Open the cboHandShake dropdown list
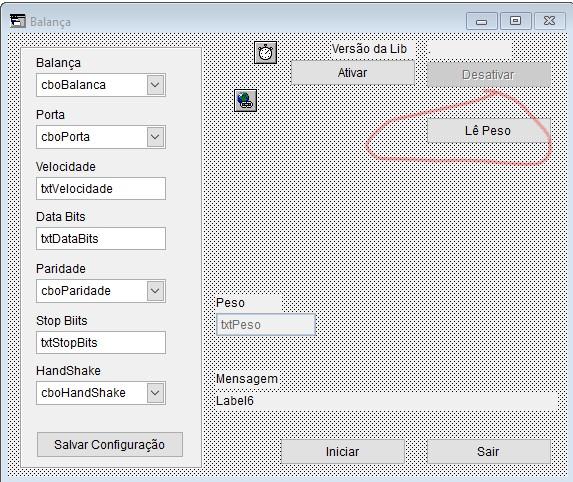Screen dimensions: 573x482 [x=155, y=393]
